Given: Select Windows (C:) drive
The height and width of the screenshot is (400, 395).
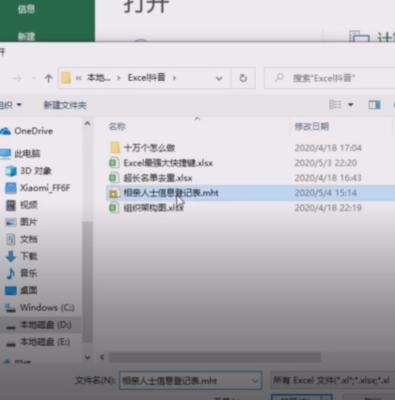Looking at the screenshot, I should point(40,307).
